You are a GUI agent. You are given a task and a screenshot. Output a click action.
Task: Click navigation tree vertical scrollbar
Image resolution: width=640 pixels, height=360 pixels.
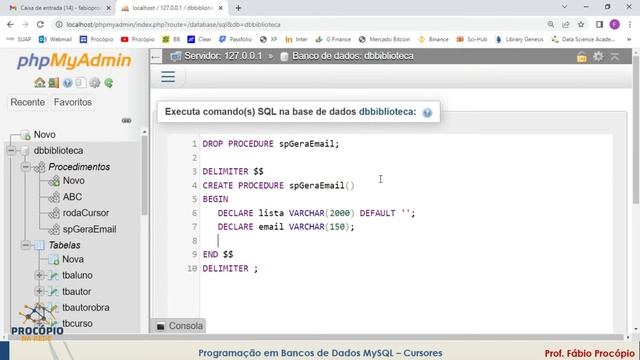[x=144, y=176]
